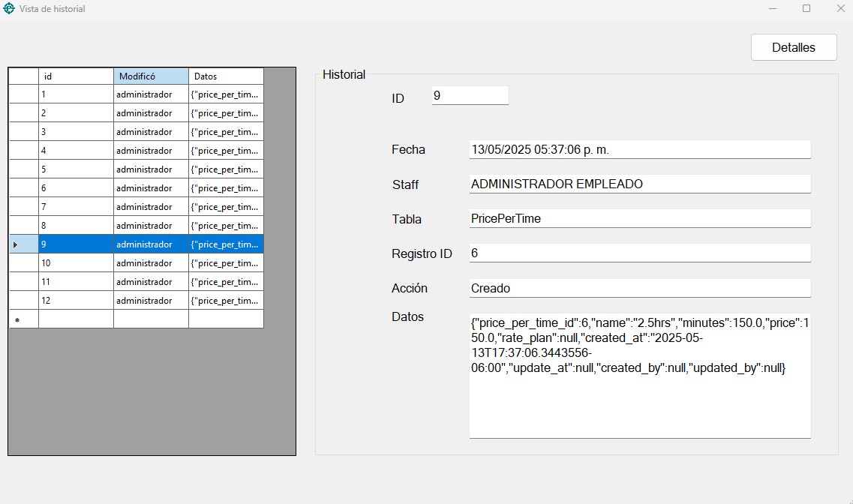Image resolution: width=853 pixels, height=504 pixels.
Task: Minimize the Vista de historial window
Action: coord(773,9)
